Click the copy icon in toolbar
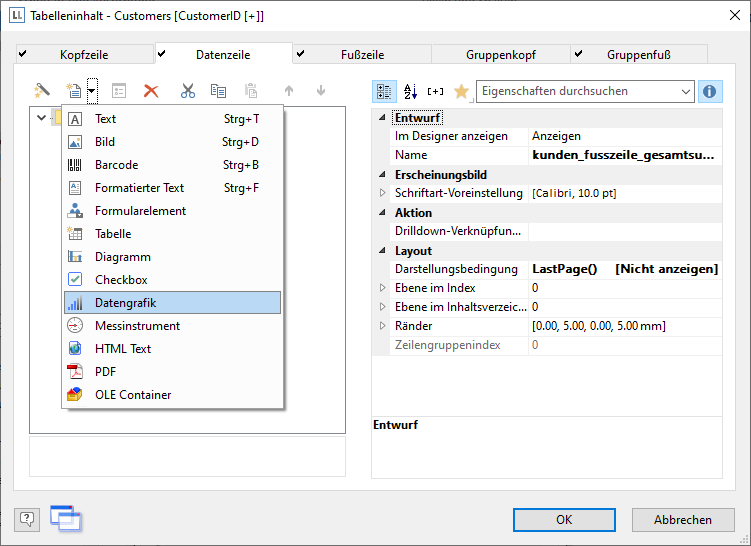This screenshot has width=751, height=546. click(218, 91)
